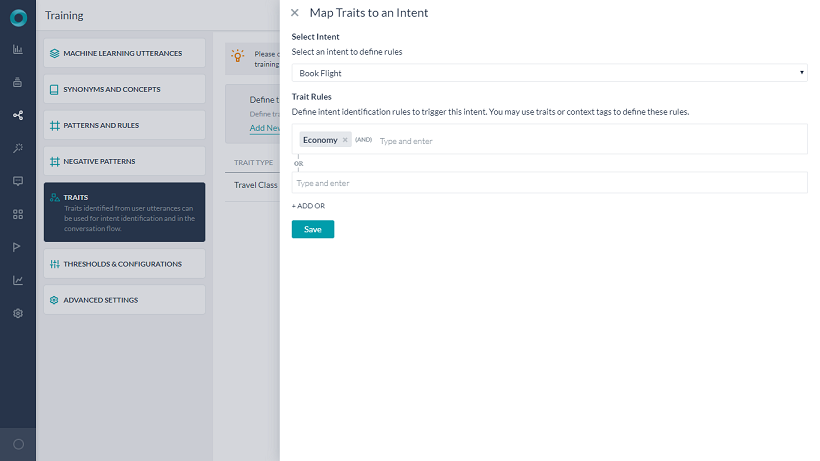Open the line graph analytics sidebar icon
Screen dimensions: 820x461
click(x=18, y=280)
